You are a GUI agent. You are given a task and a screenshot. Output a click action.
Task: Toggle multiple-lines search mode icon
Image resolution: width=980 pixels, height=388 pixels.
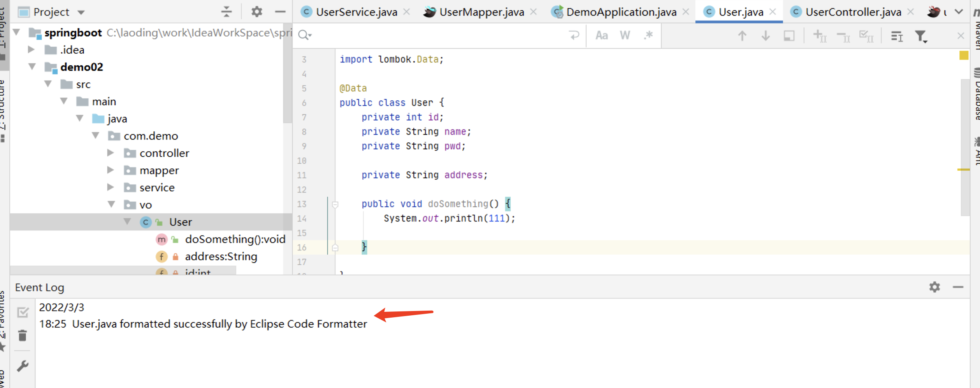click(x=897, y=36)
